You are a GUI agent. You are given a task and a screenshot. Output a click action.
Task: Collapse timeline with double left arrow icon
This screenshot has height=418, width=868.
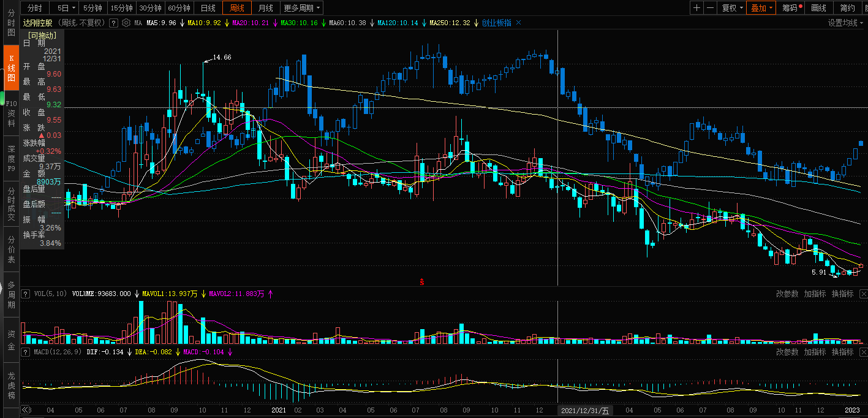pyautogui.click(x=26, y=410)
